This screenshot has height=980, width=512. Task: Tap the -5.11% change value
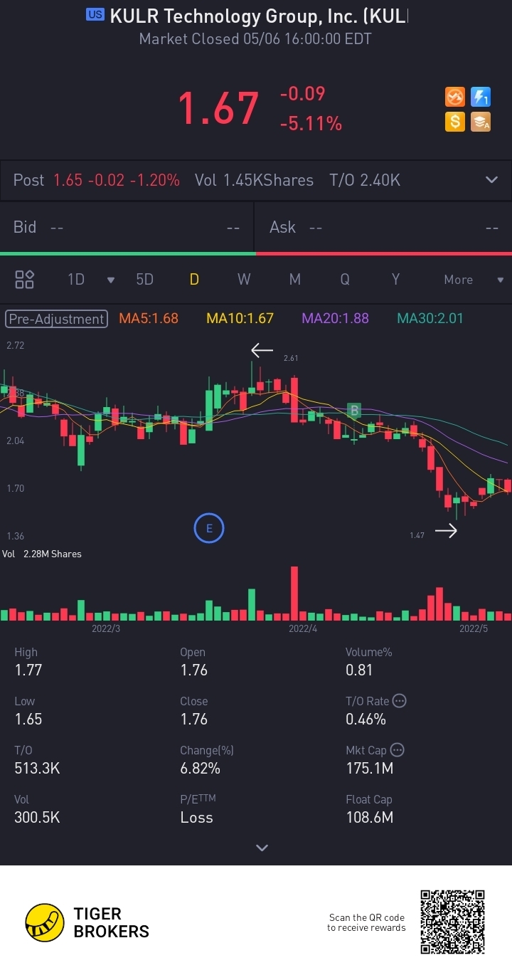311,124
